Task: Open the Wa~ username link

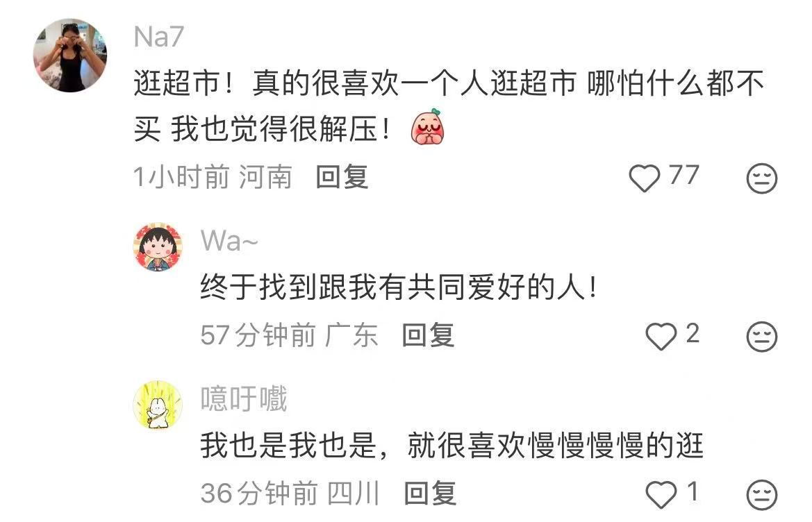Action: 229,241
